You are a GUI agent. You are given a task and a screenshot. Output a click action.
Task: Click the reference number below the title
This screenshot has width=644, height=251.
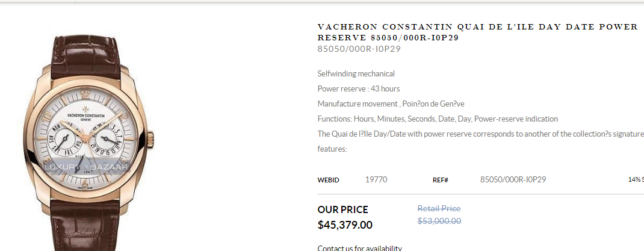pyautogui.click(x=359, y=49)
